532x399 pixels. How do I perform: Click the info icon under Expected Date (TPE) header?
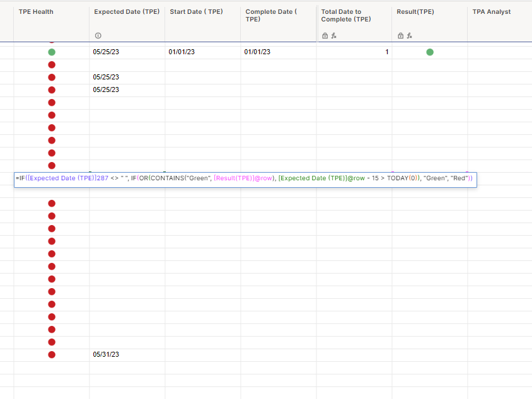(98, 36)
